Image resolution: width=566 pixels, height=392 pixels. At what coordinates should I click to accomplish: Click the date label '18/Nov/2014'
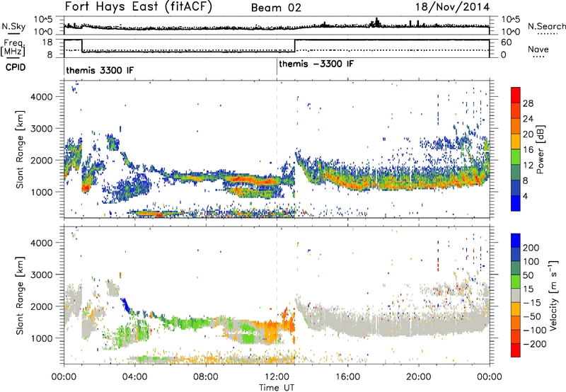pyautogui.click(x=453, y=7)
